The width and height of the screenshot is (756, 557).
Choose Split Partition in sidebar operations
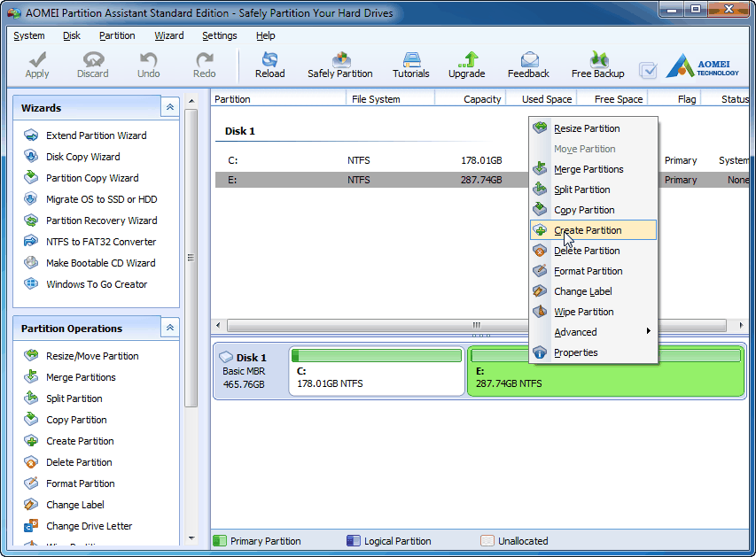(63, 398)
